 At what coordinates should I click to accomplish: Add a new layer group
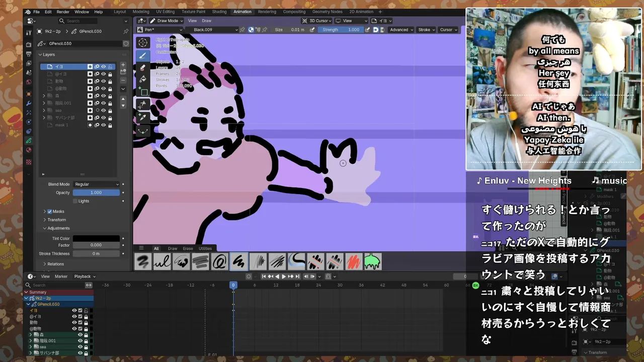(x=123, y=72)
